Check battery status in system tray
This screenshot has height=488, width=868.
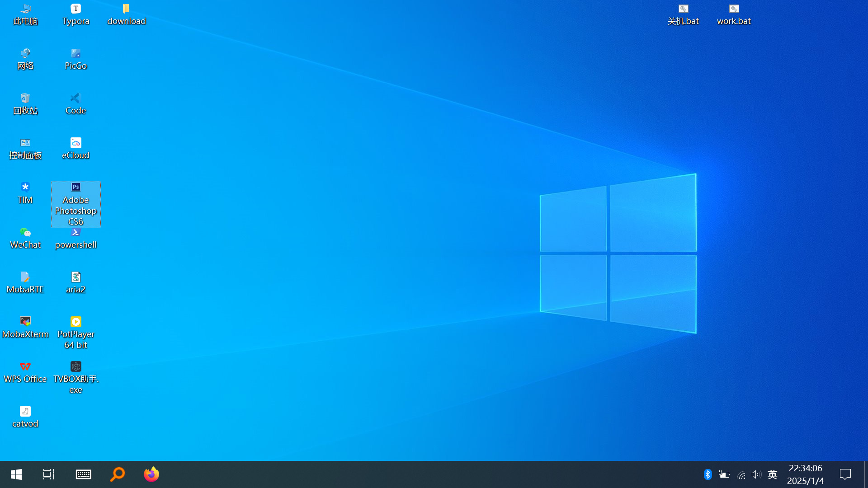click(724, 474)
